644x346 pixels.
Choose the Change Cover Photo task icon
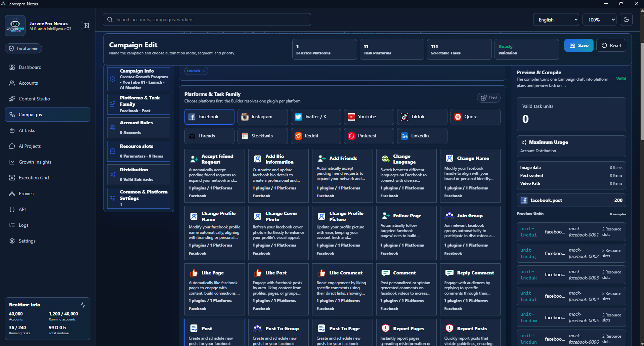tap(258, 216)
